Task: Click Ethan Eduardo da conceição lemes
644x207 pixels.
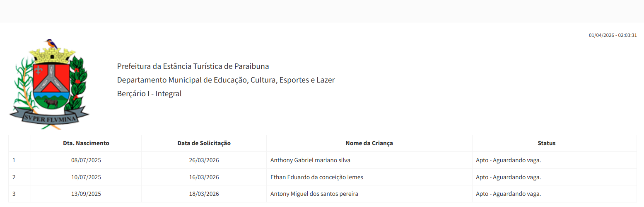Action: 316,177
